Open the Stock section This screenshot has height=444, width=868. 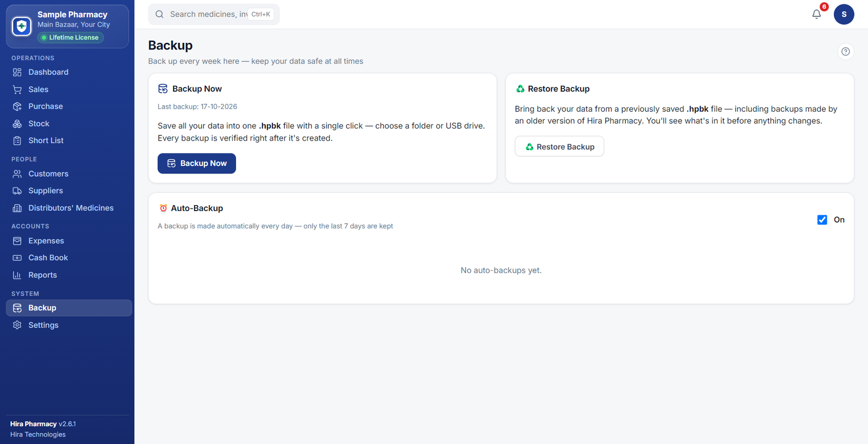point(69,124)
